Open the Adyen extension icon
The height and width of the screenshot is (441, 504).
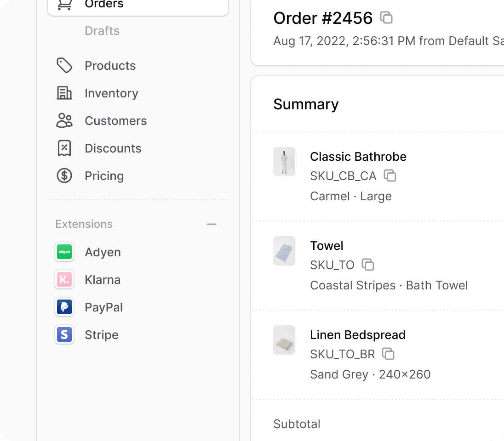tap(64, 252)
